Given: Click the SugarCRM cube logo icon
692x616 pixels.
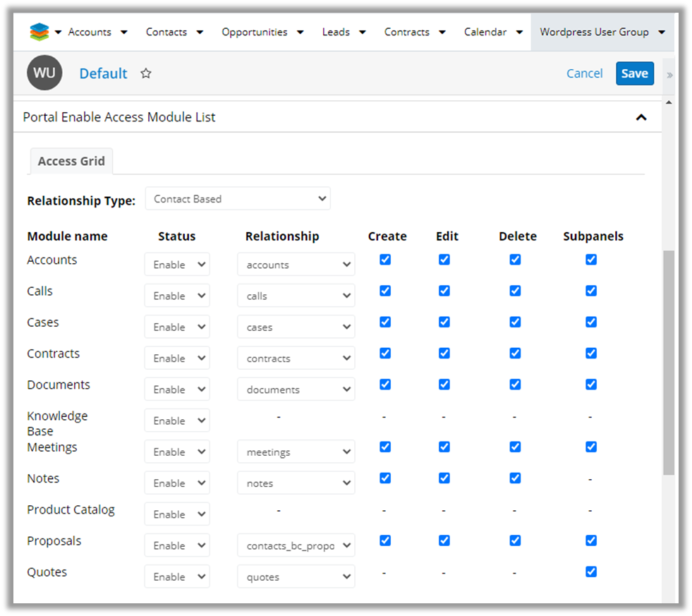Looking at the screenshot, I should coord(40,32).
